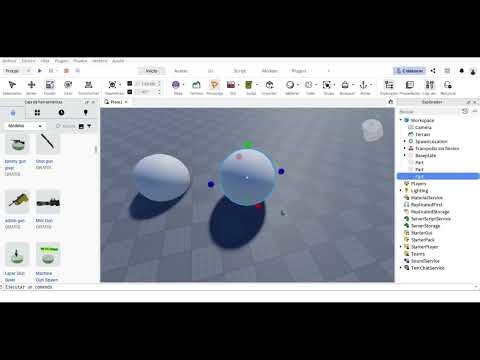This screenshot has height=360, width=480.
Task: Collapse the Workspace tree node
Action: 401,120
